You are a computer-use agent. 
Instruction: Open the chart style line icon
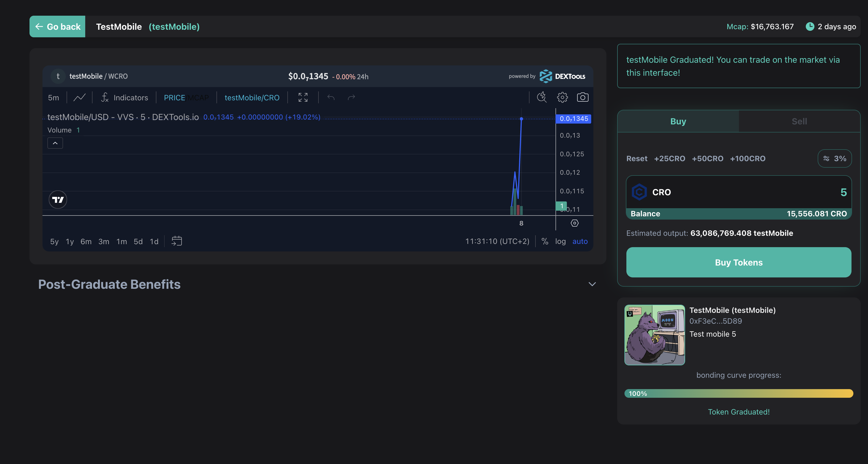(80, 98)
